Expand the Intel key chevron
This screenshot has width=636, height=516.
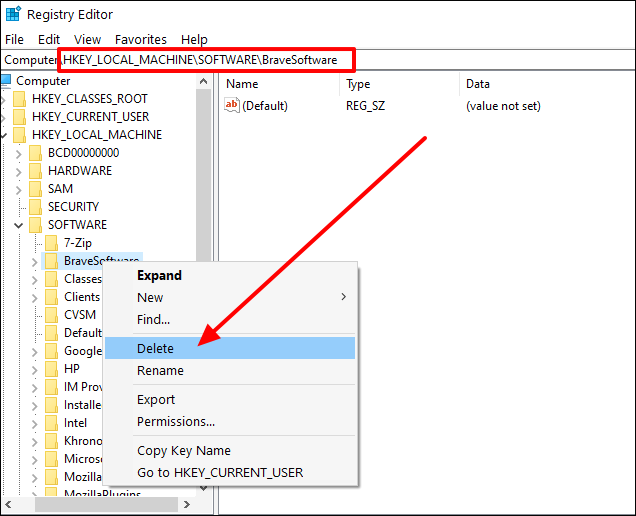click(35, 424)
